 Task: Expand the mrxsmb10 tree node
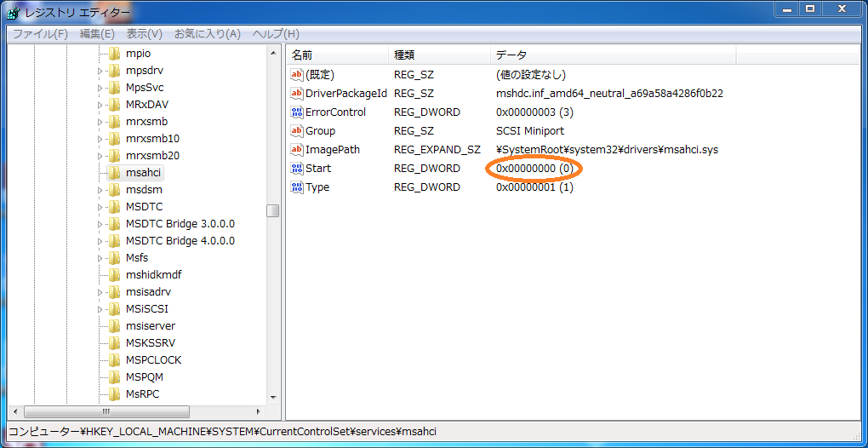100,139
